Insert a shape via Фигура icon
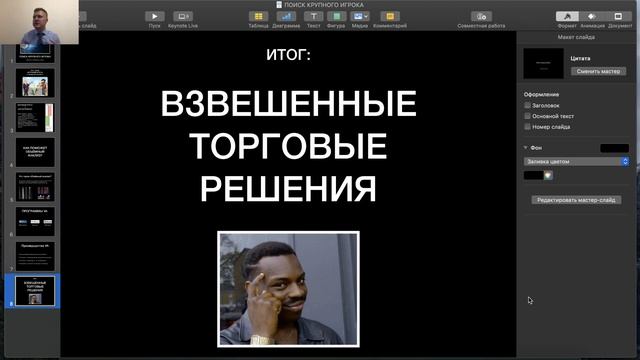This screenshot has width=640, height=360. [336, 16]
